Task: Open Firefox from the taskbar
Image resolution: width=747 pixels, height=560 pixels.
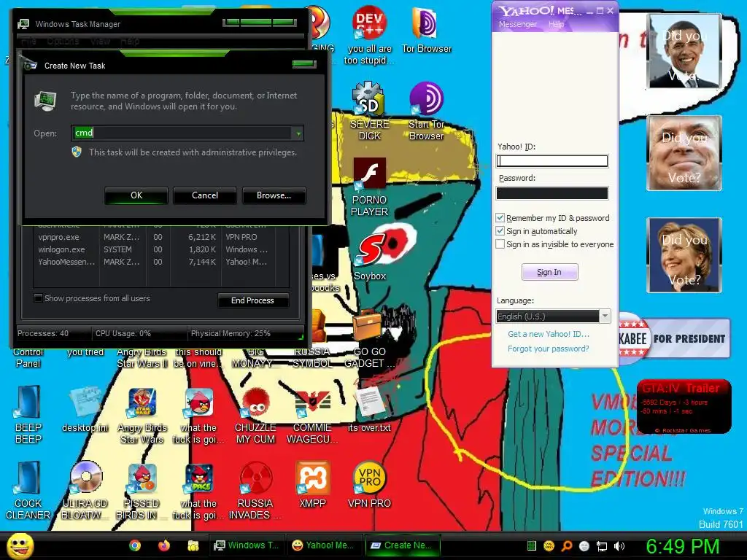Action: click(x=164, y=545)
